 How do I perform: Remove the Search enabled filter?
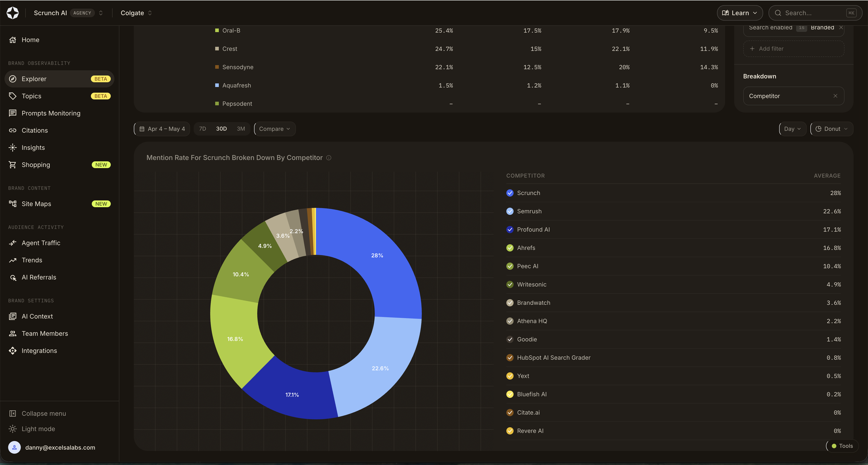[x=841, y=28]
